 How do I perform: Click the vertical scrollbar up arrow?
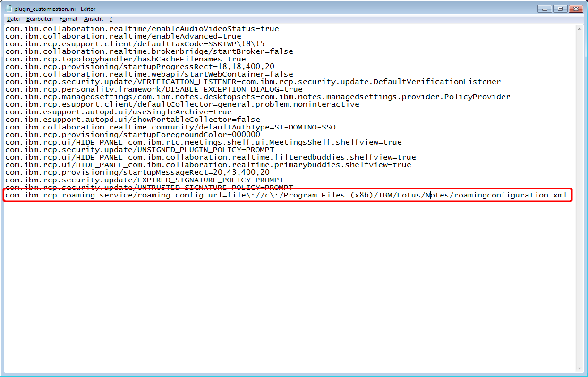pyautogui.click(x=580, y=29)
